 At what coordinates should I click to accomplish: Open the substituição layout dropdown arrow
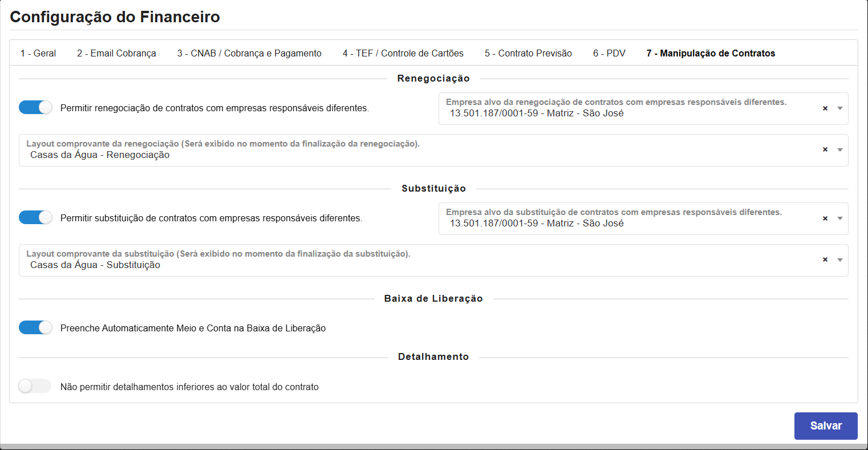(x=839, y=260)
